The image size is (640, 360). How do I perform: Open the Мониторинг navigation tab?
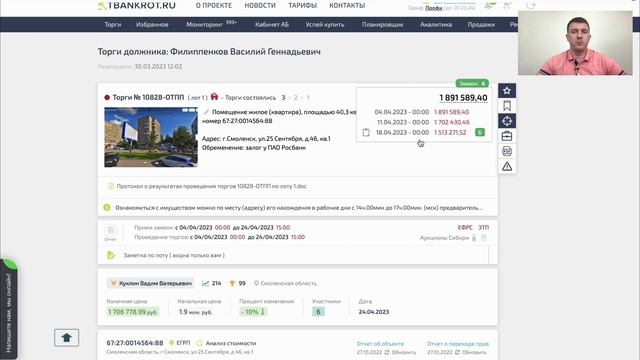pos(204,24)
